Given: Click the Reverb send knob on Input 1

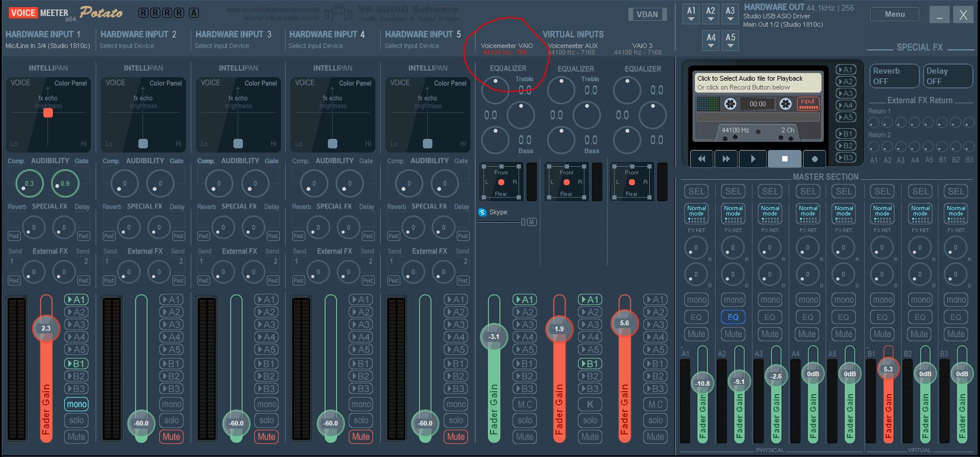Looking at the screenshot, I should (x=33, y=227).
